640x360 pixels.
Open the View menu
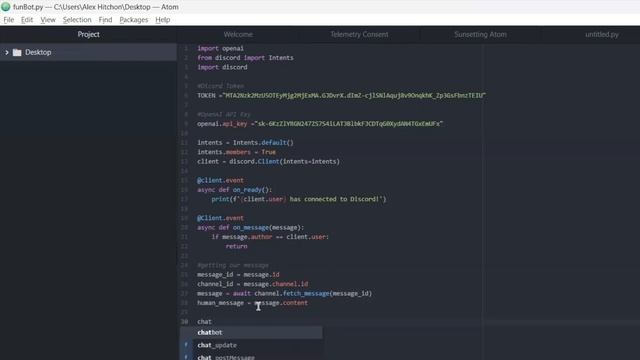click(48, 20)
